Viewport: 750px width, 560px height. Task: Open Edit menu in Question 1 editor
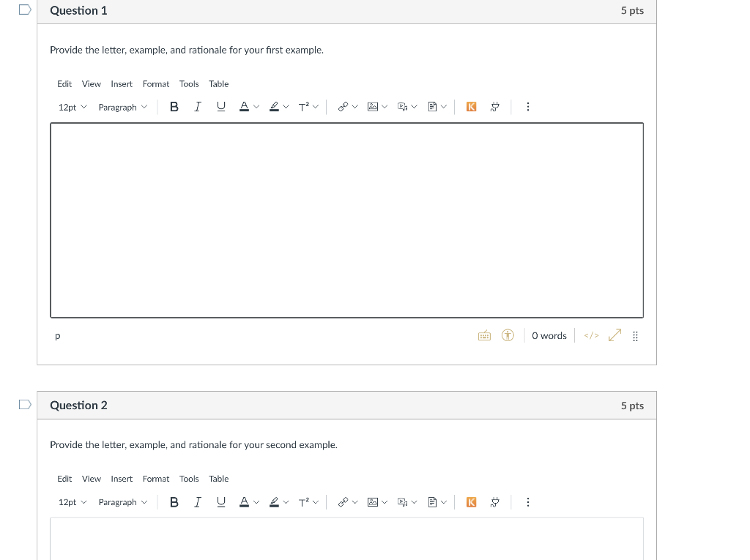(x=64, y=83)
